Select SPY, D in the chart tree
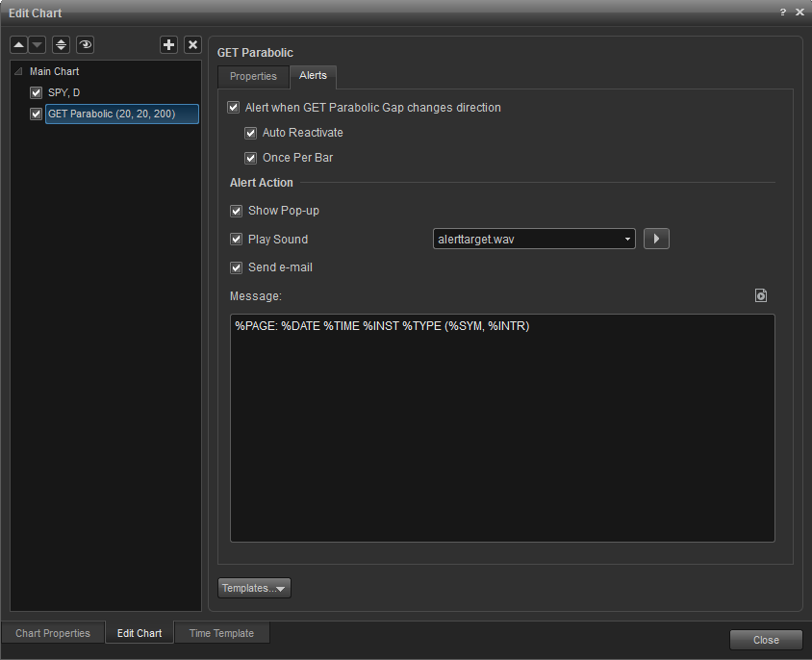The image size is (812, 660). (64, 92)
